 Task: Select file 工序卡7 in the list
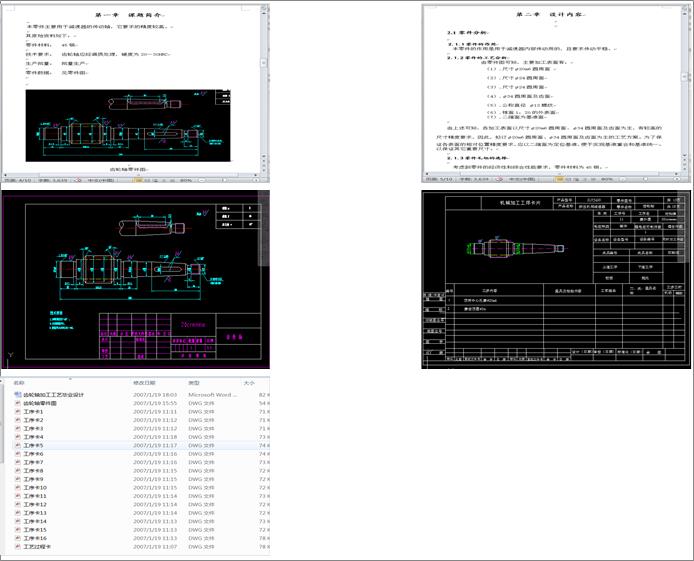[33, 462]
